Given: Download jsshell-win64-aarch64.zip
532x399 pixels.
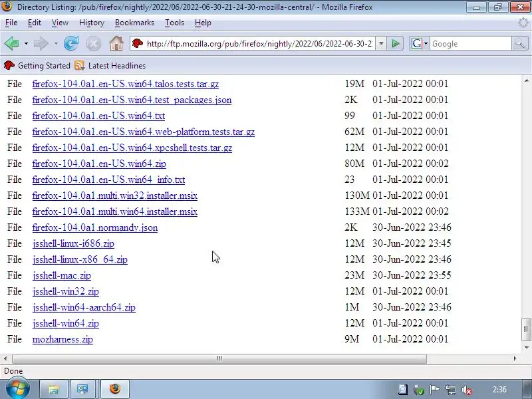Looking at the screenshot, I should click(x=84, y=307).
